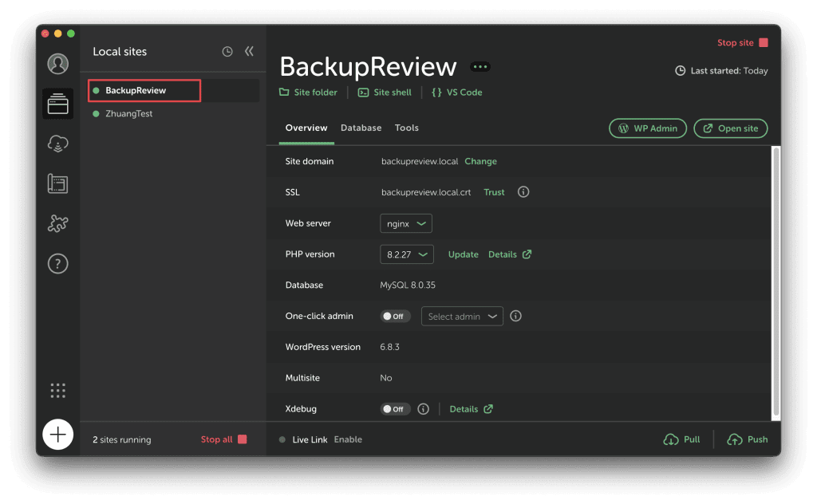817x504 pixels.
Task: Click the plus button to add site
Action: coord(57,435)
